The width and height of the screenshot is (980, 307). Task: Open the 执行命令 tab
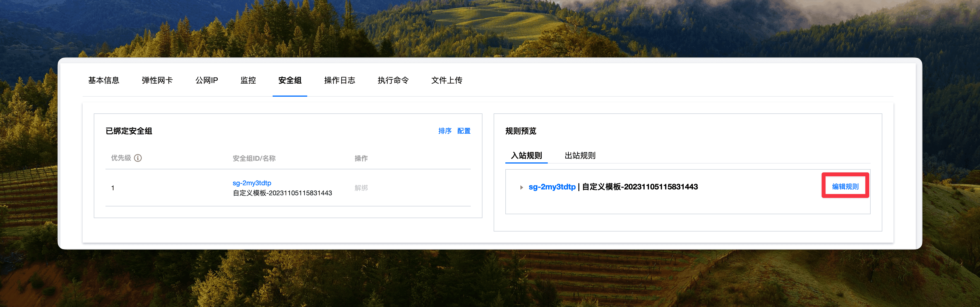pos(393,80)
